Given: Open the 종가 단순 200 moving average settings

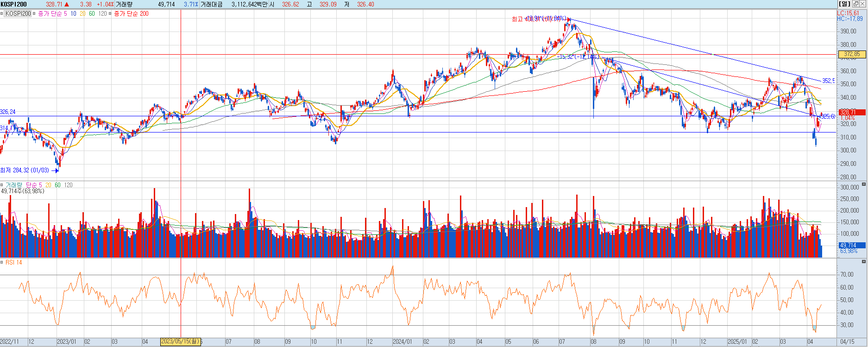Looking at the screenshot, I should tap(131, 14).
